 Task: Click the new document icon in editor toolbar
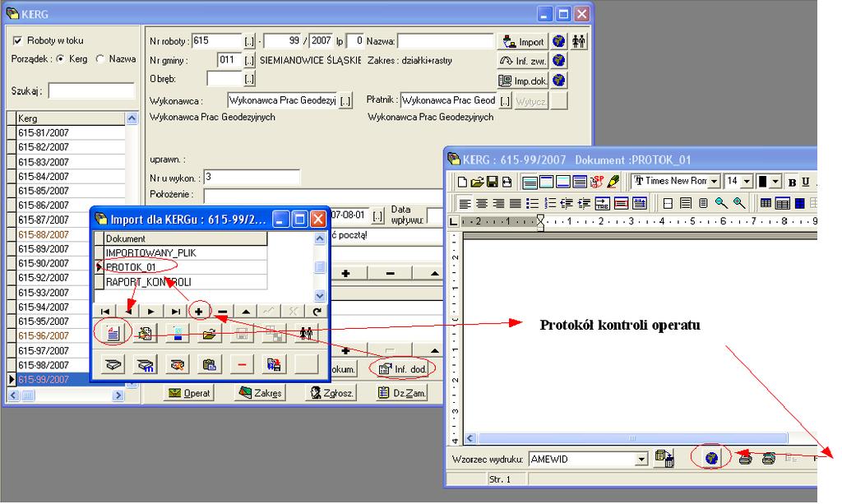pos(462,183)
